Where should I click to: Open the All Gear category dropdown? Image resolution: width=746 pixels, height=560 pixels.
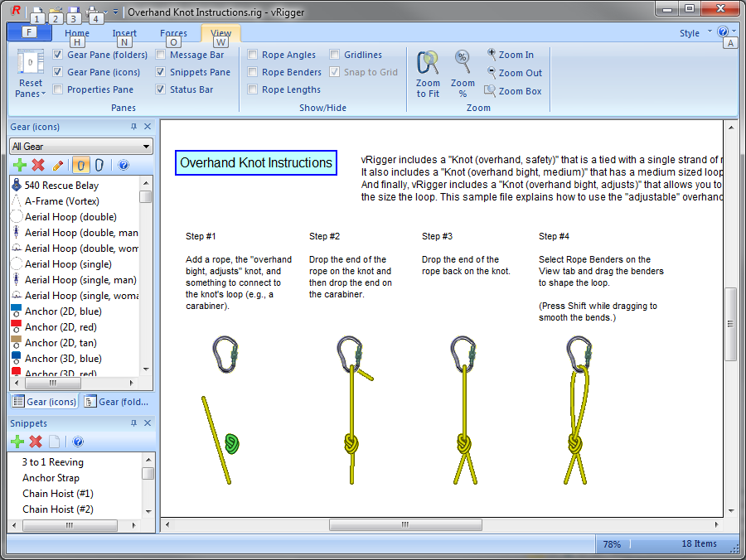80,147
